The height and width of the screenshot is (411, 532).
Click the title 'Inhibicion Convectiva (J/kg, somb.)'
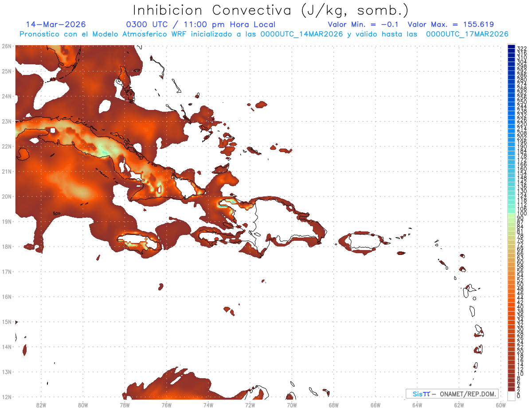(271, 10)
